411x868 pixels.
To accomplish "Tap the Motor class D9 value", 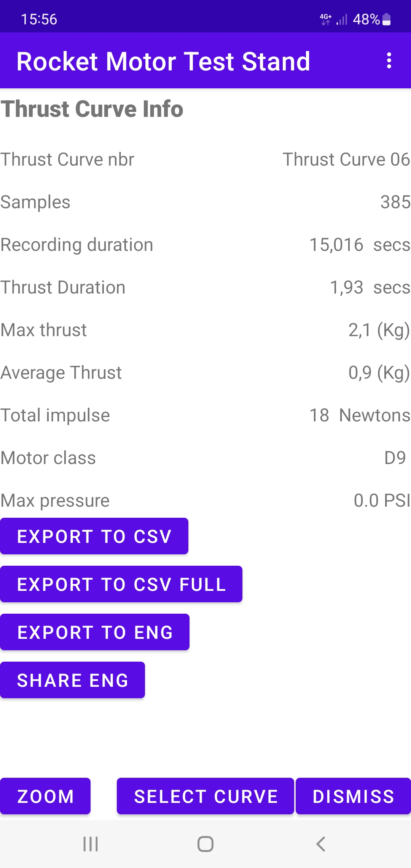I will [395, 458].
